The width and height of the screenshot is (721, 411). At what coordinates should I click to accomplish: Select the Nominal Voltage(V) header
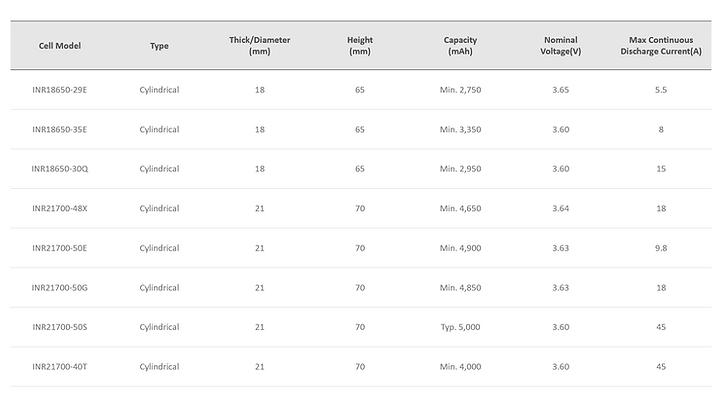[560, 46]
